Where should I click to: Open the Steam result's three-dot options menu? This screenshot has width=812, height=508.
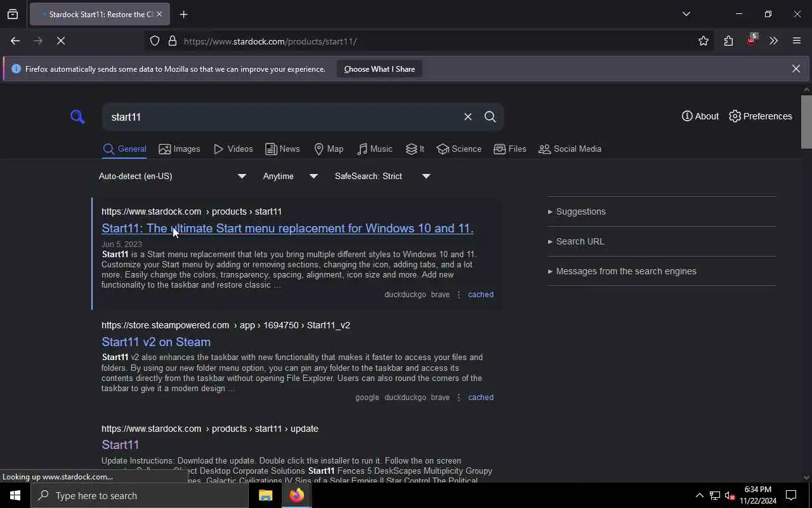pyautogui.click(x=459, y=398)
